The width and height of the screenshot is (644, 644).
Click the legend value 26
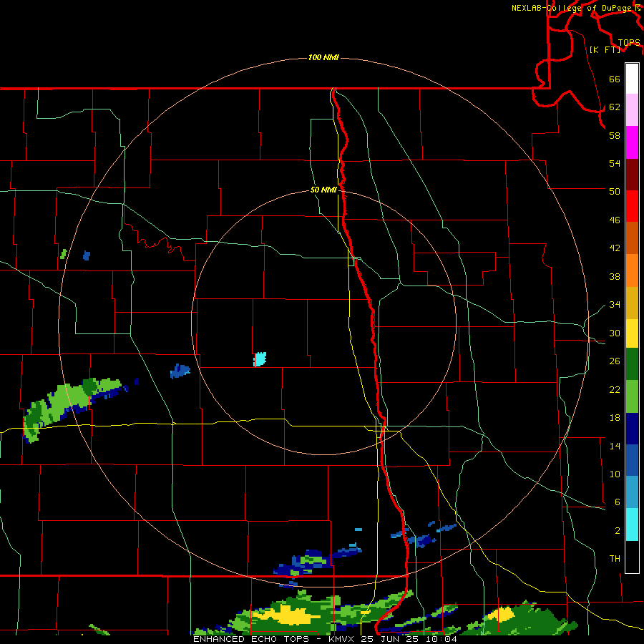615,361
